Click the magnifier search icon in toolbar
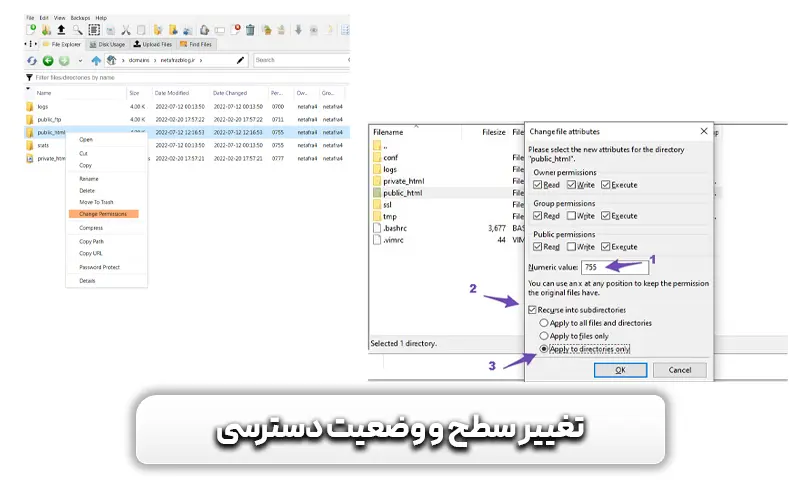The width and height of the screenshot is (800, 480). point(79,30)
